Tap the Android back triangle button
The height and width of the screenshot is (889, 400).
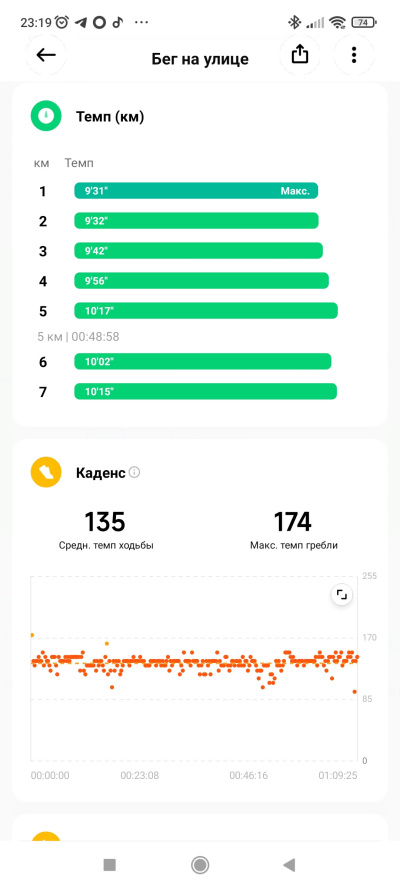290,865
